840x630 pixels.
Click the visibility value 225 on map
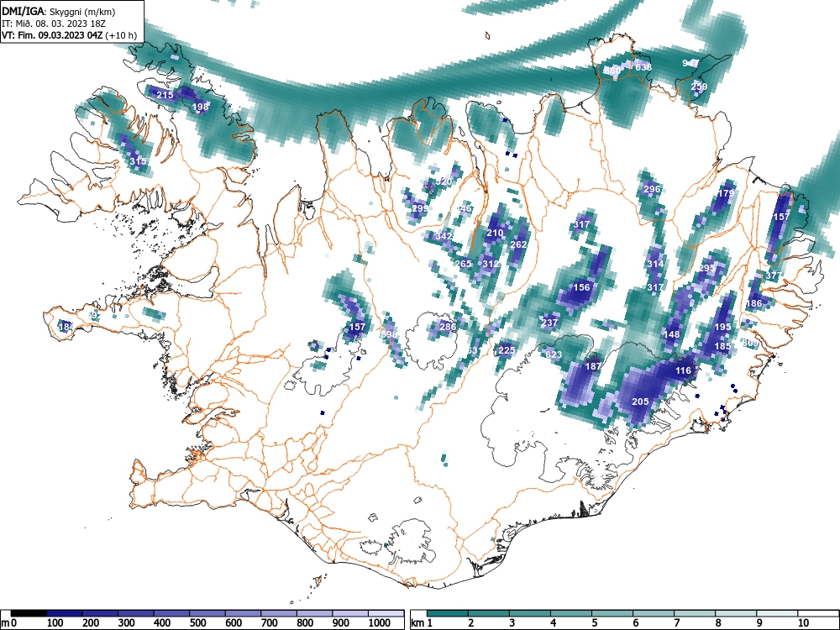pos(507,350)
